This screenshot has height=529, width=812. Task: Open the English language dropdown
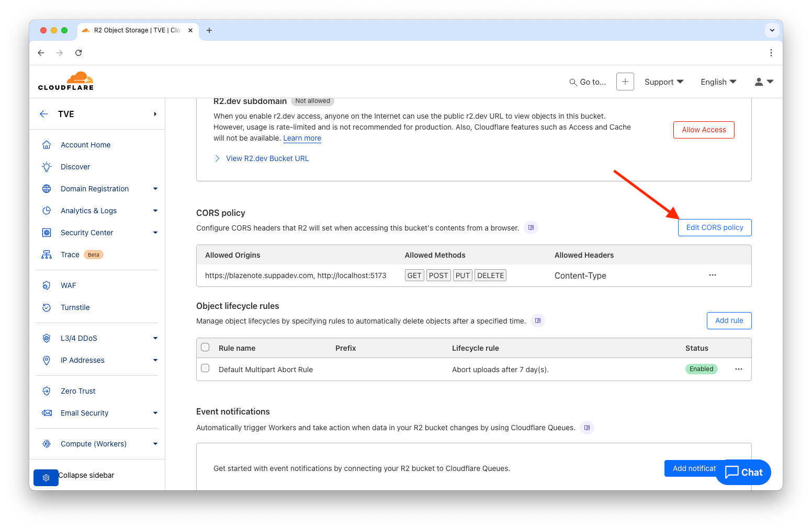(718, 82)
